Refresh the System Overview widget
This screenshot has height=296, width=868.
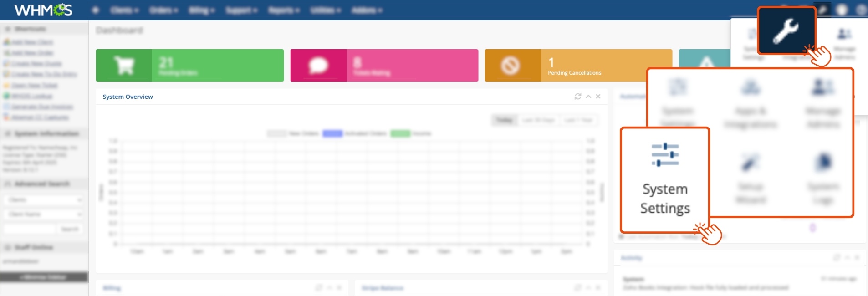point(578,97)
